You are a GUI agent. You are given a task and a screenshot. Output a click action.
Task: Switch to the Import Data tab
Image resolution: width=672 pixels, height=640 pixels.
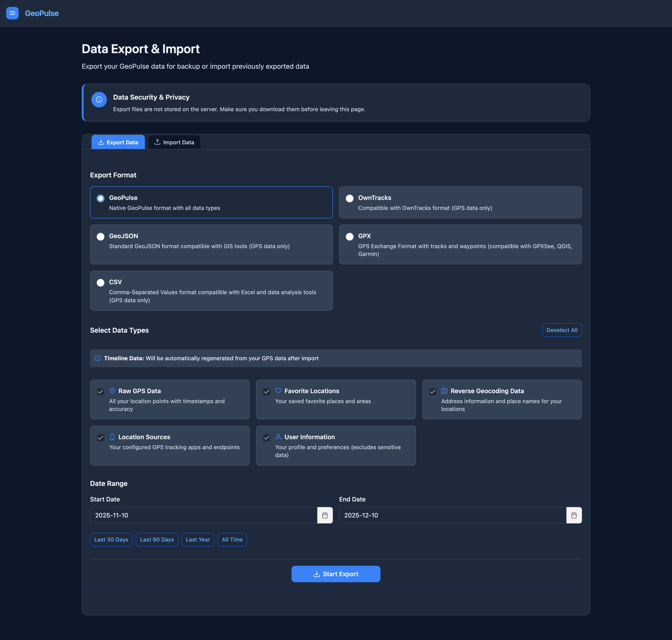tap(174, 142)
